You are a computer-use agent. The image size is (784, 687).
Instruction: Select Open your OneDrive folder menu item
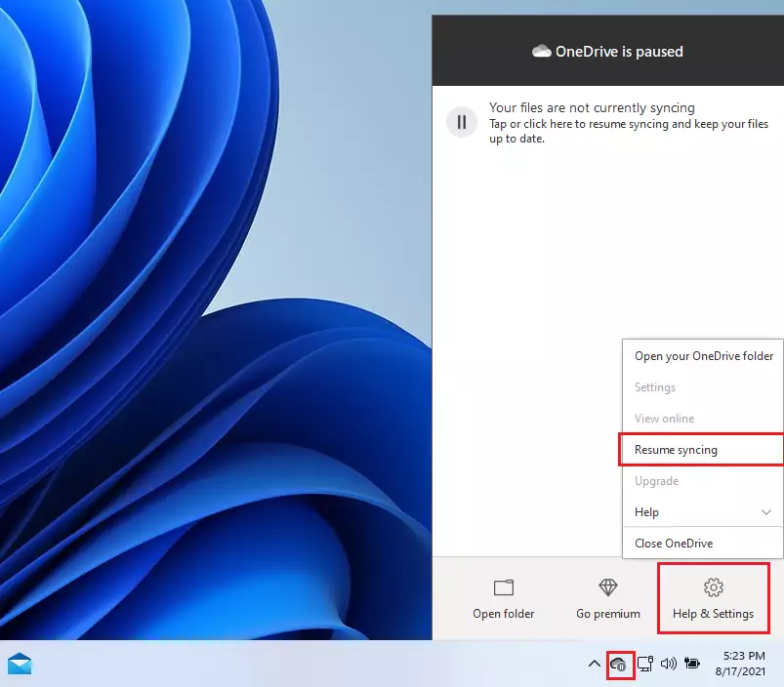(x=703, y=356)
